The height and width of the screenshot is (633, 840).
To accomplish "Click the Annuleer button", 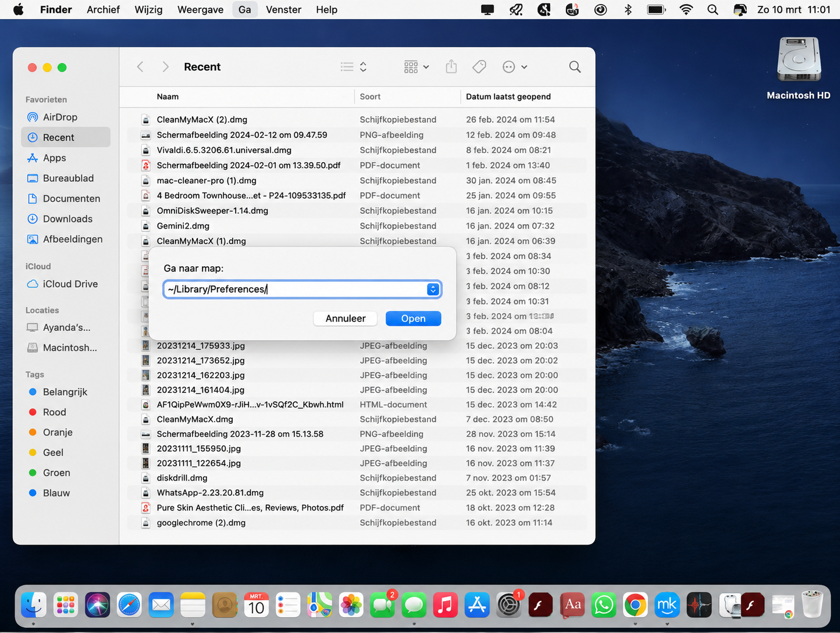I will pos(346,319).
